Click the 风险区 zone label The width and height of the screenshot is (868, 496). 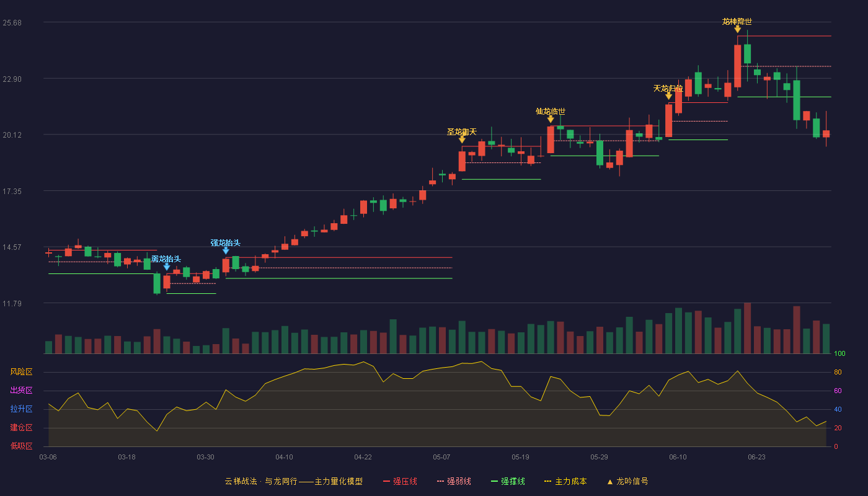(x=22, y=372)
